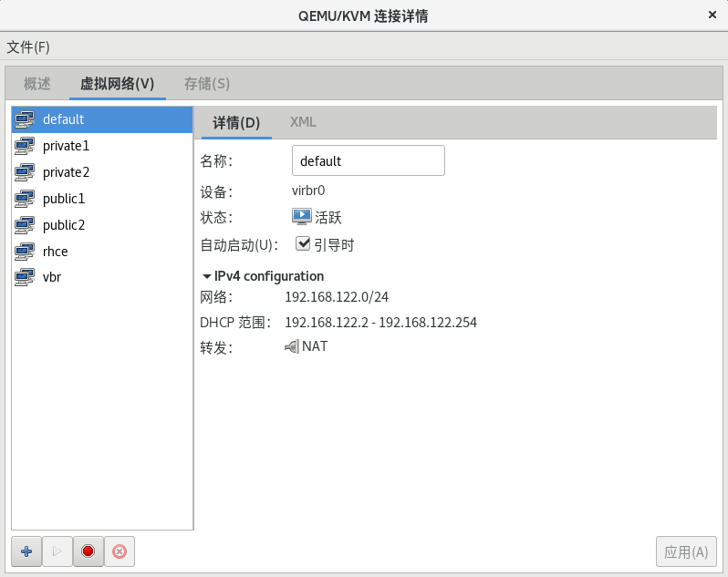The height and width of the screenshot is (577, 728).
Task: Switch to the 概述 tab
Action: coord(37,84)
